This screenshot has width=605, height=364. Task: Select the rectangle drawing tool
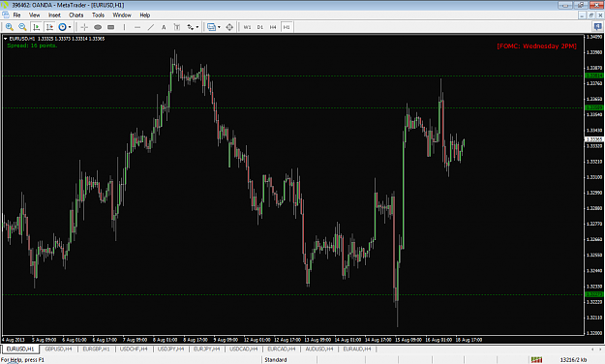pyautogui.click(x=110, y=27)
